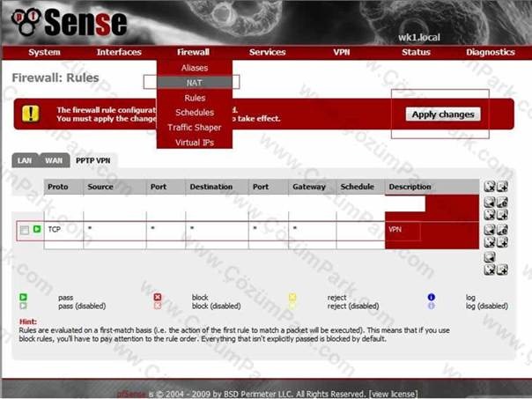Click delete rule icon on blank rule row
Viewport: 532px width, 399px height.
coord(489,214)
